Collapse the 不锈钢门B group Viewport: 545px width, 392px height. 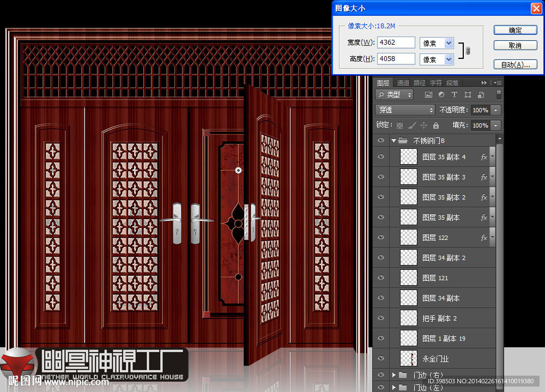[x=393, y=141]
